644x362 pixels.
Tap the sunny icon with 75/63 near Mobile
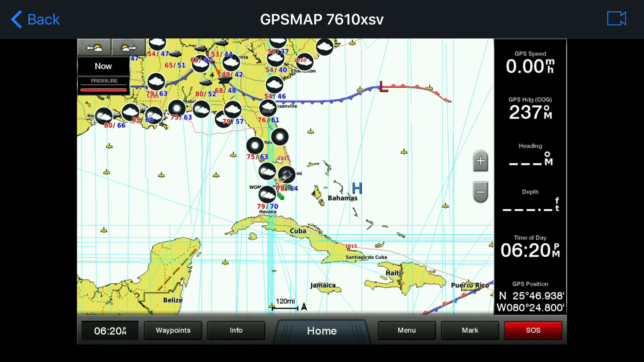(177, 108)
